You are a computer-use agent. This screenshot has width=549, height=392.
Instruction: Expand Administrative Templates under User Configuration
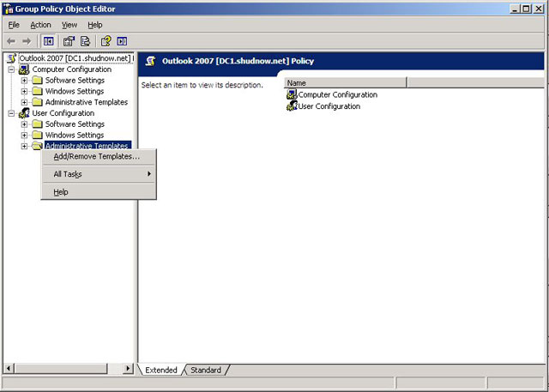(x=24, y=146)
